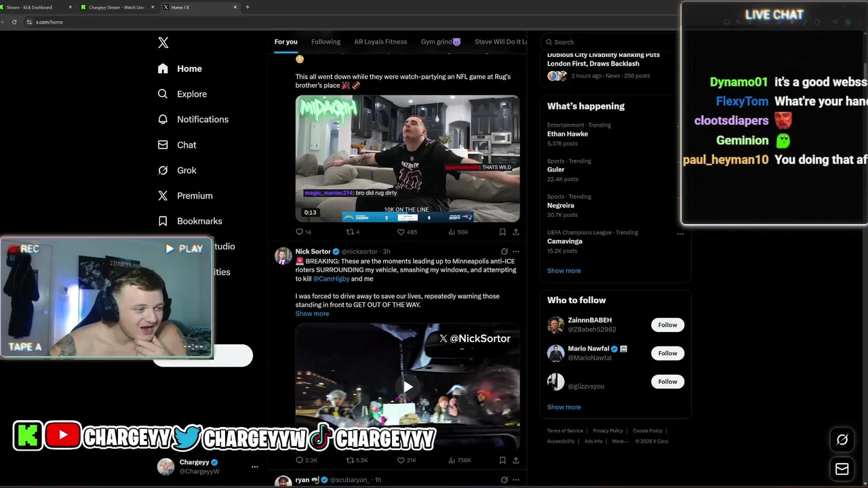The image size is (868, 488).
Task: Open ryan's profile avatar in the feed
Action: 283,482
